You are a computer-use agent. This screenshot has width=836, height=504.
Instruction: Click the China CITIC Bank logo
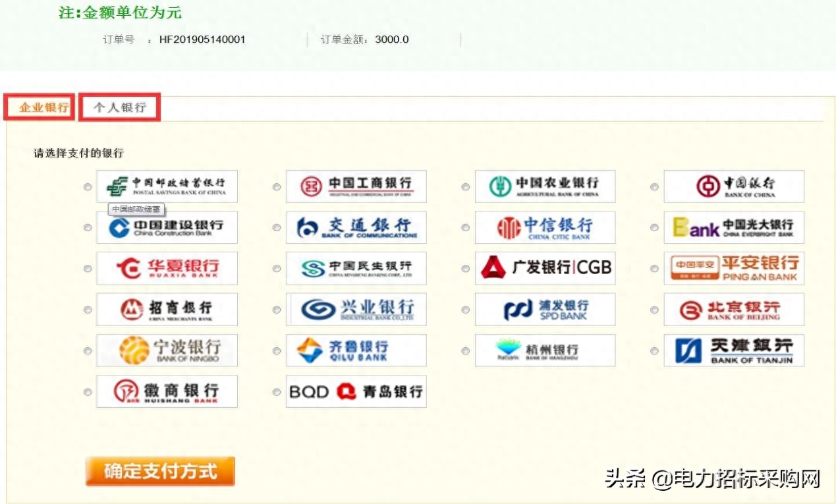point(545,228)
